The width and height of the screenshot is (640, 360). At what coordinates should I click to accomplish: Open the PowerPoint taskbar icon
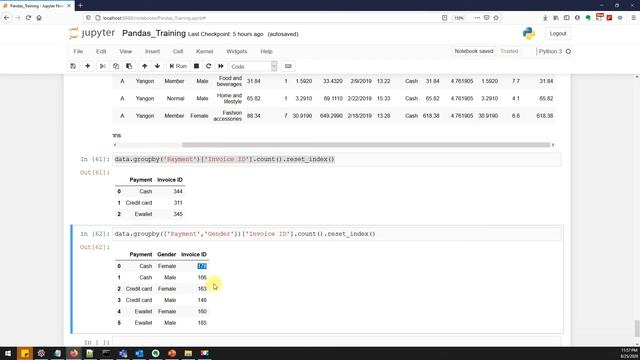pos(172,353)
